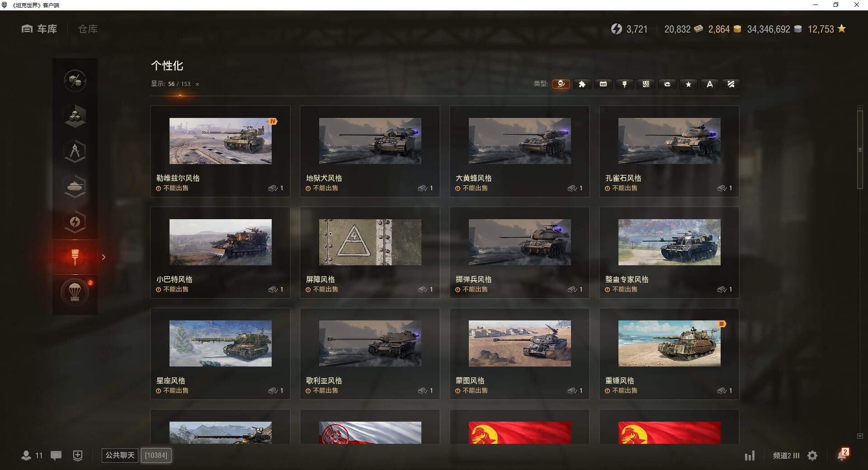Open the contacts list icon

click(26, 456)
